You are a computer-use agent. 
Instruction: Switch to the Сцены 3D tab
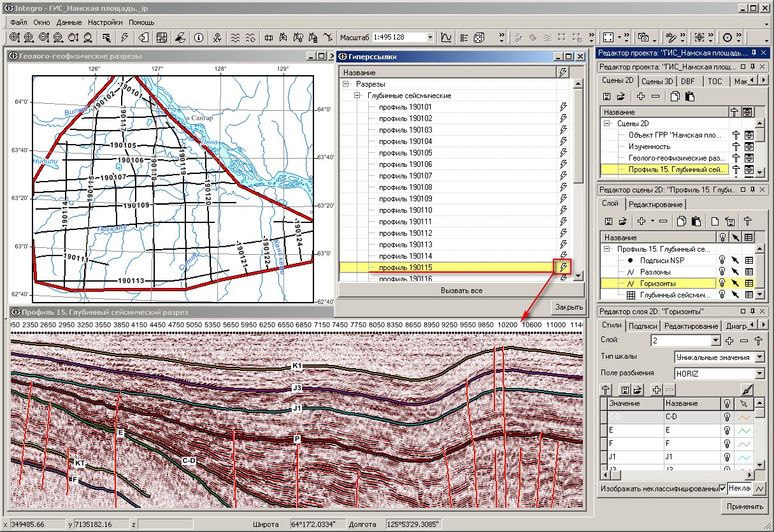[657, 81]
